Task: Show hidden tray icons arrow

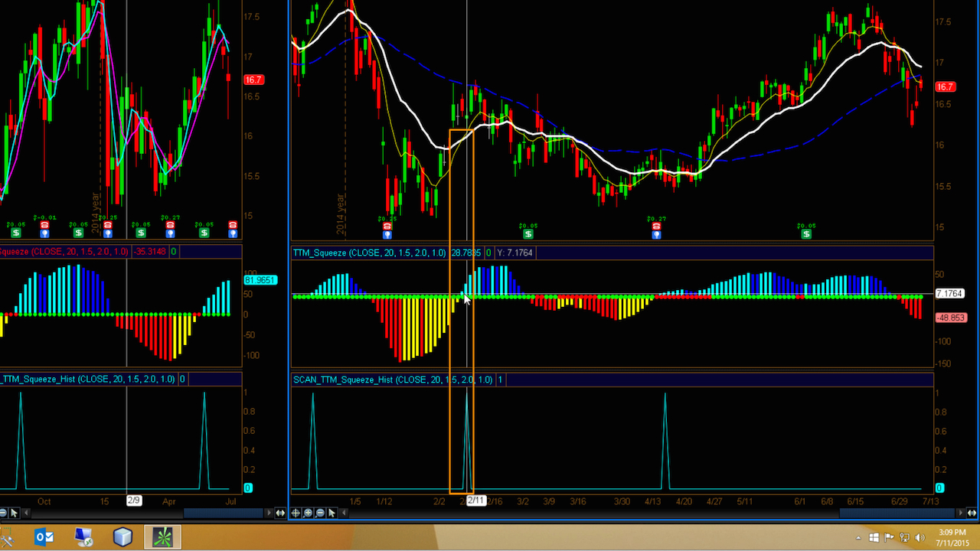Action: click(x=858, y=538)
